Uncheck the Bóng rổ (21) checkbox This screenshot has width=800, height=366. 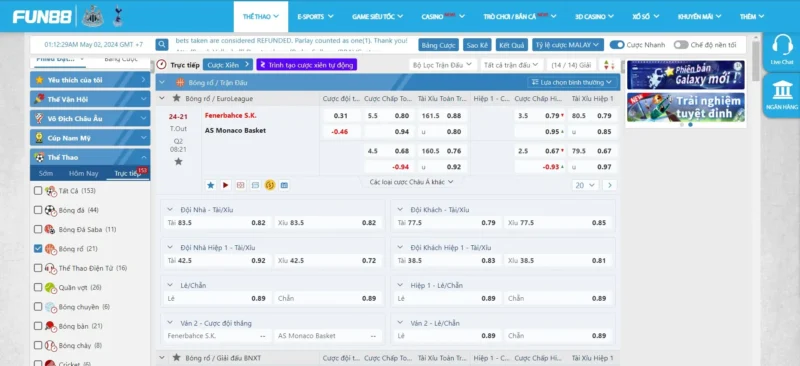coord(38,249)
